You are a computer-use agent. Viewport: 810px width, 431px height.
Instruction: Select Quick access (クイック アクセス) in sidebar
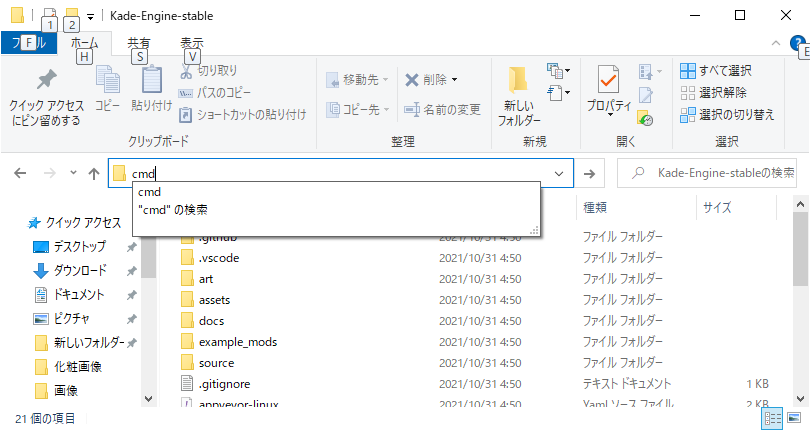coord(74,223)
